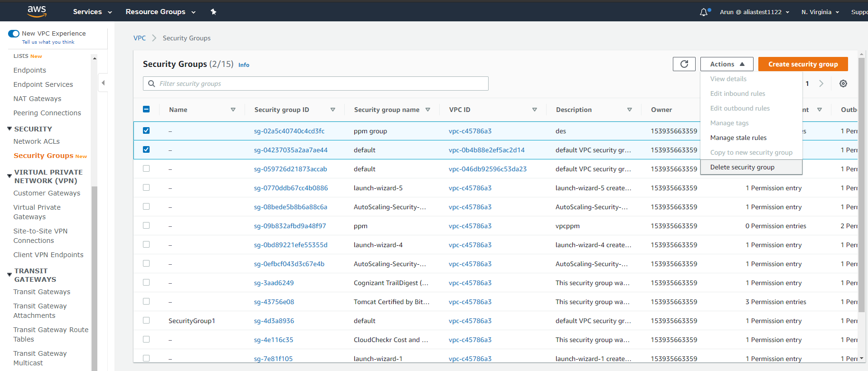Viewport: 868px width, 371px height.
Task: Click the AWS logo home icon
Action: (x=37, y=11)
